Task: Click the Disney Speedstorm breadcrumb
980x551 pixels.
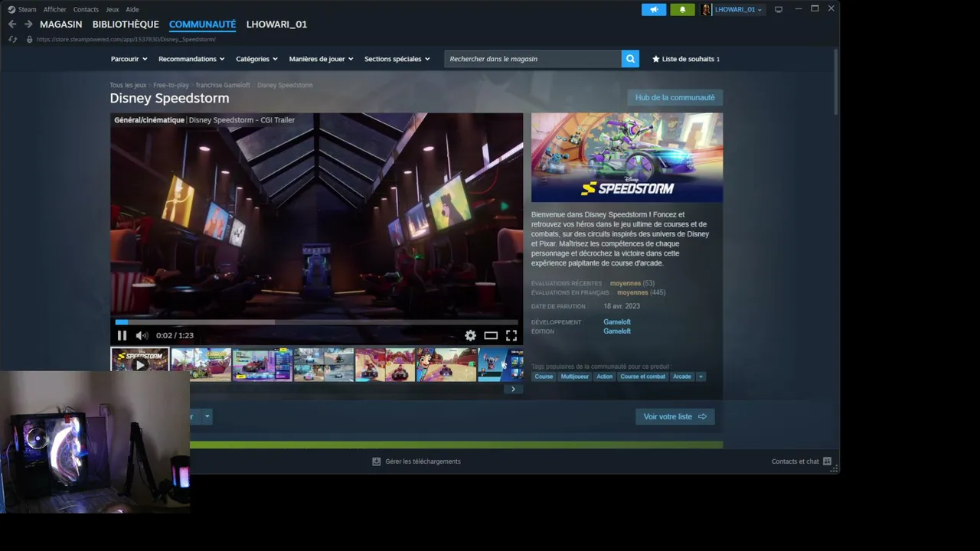Action: [x=285, y=85]
